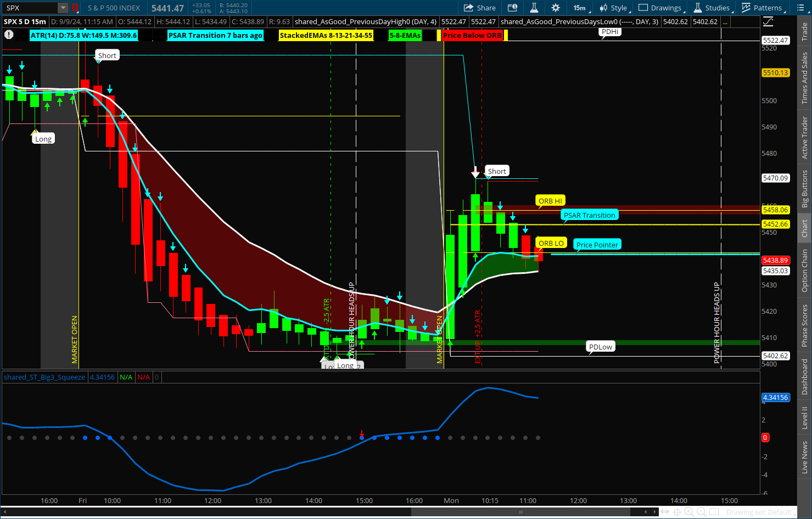Click the PDLow bubble on the chart
812x519 pixels.
click(x=600, y=347)
